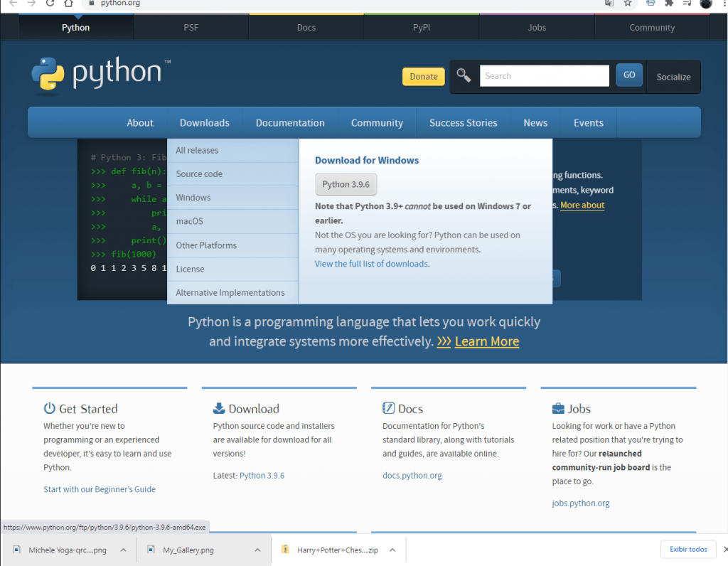Viewport: 728px width, 566px height.
Task: Select License in Downloads menu
Action: tap(232, 269)
